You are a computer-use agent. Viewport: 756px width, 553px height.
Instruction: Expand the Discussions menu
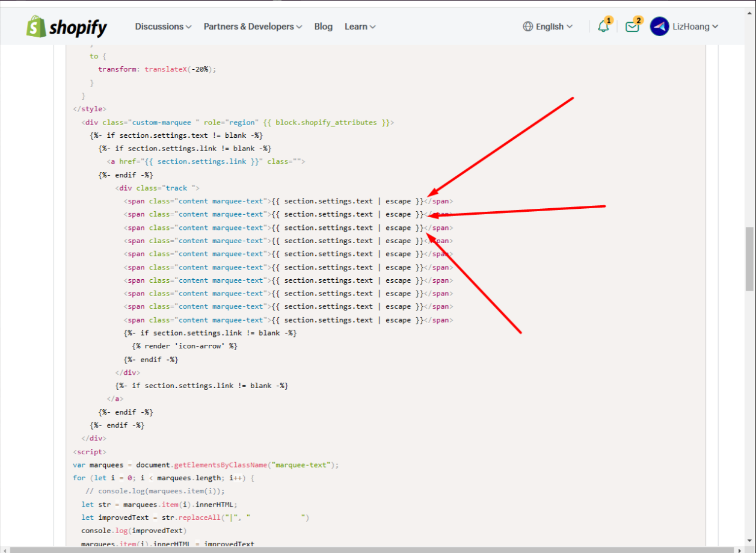pyautogui.click(x=163, y=26)
